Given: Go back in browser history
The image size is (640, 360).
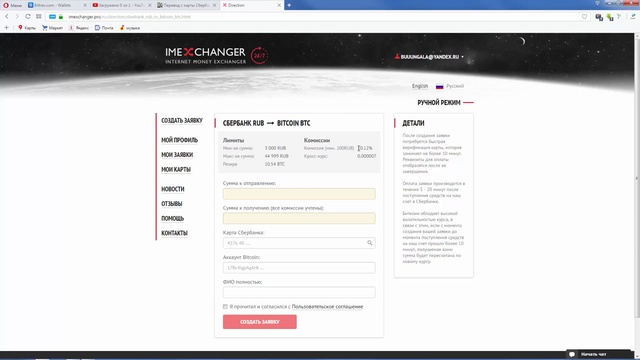Looking at the screenshot, I should click(7, 17).
